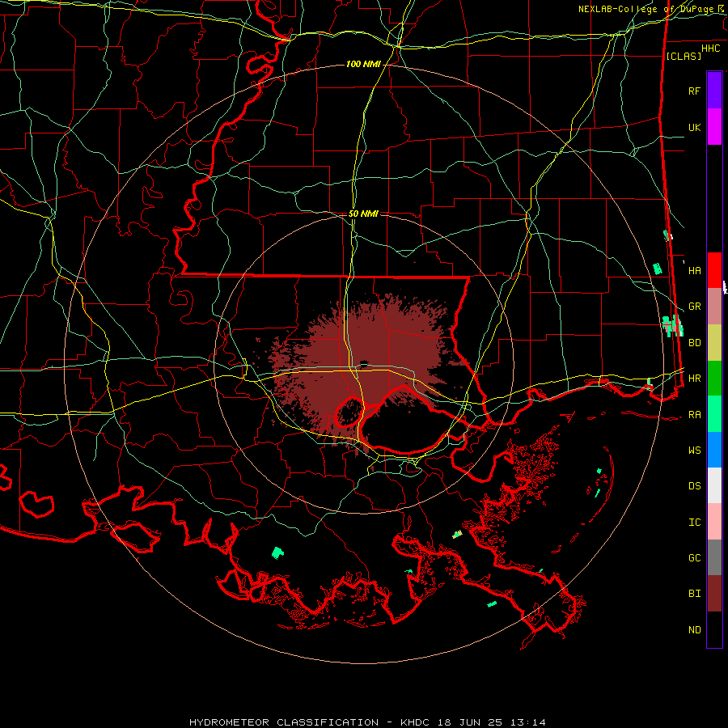Click the magenta UK color swatch

(x=714, y=127)
